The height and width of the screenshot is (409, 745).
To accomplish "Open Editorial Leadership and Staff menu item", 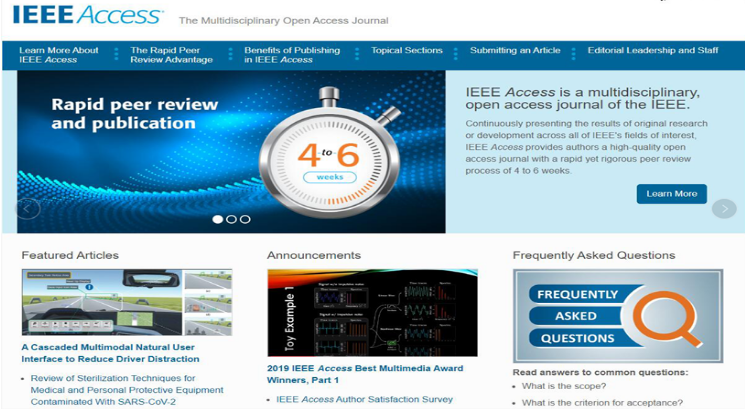I will pos(653,50).
